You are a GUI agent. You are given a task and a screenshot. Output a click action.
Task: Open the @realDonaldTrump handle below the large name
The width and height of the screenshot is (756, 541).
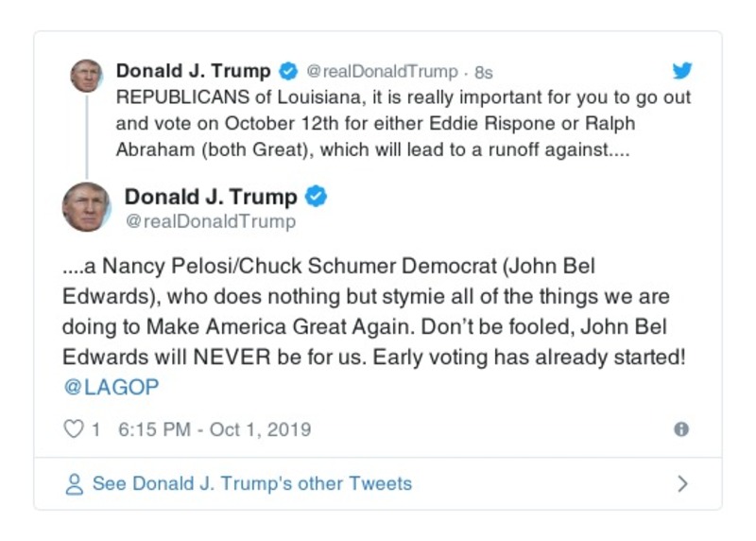(x=210, y=221)
